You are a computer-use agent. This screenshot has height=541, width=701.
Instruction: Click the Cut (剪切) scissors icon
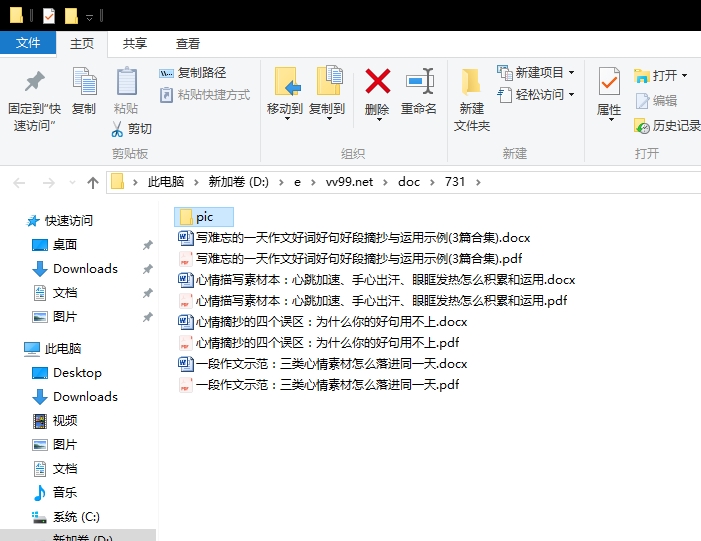(x=117, y=129)
